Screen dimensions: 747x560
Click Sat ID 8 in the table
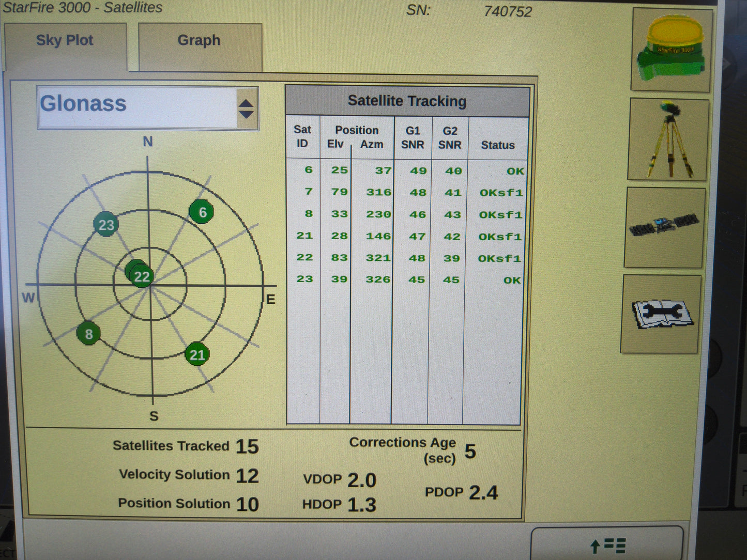point(309,214)
